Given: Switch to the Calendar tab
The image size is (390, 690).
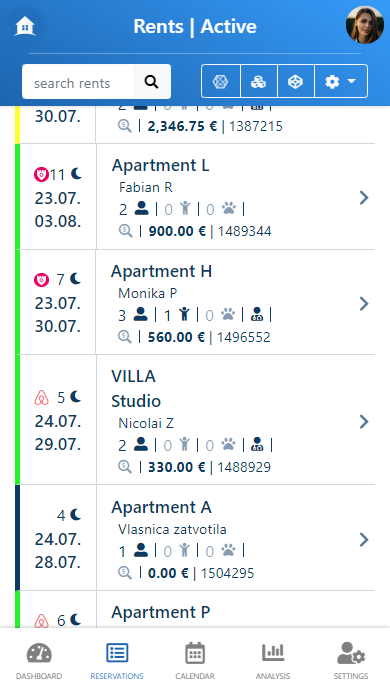Looking at the screenshot, I should click(195, 661).
